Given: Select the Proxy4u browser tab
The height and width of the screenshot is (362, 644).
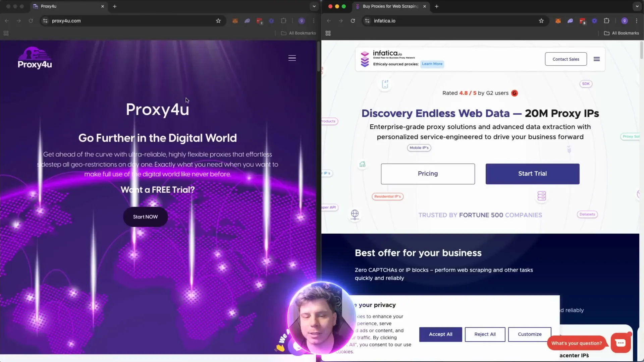Looking at the screenshot, I should click(68, 6).
